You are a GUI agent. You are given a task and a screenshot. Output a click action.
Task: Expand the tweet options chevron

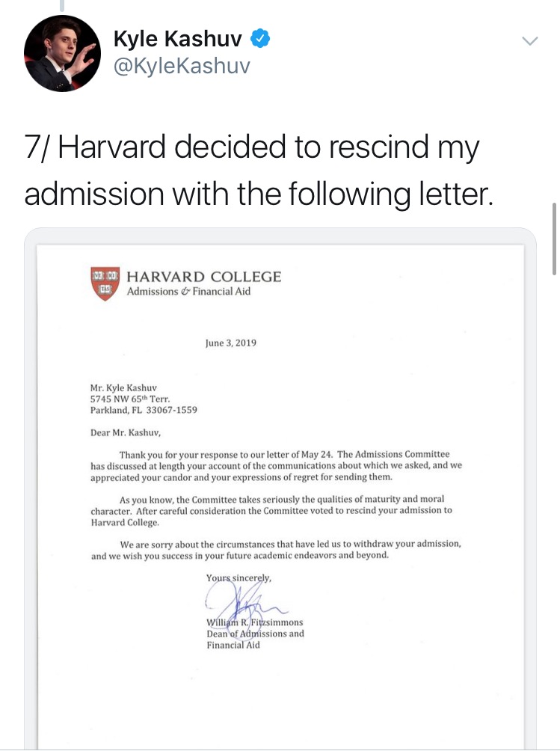530,40
